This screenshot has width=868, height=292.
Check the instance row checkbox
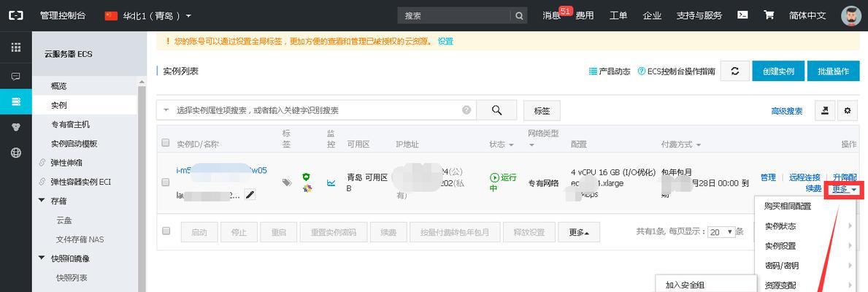coord(166,182)
